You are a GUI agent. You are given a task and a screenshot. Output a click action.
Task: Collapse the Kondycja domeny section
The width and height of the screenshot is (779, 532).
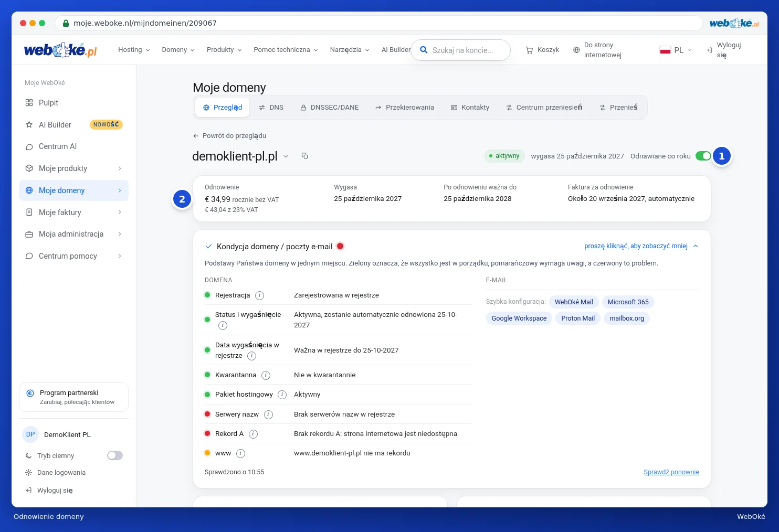coord(641,246)
